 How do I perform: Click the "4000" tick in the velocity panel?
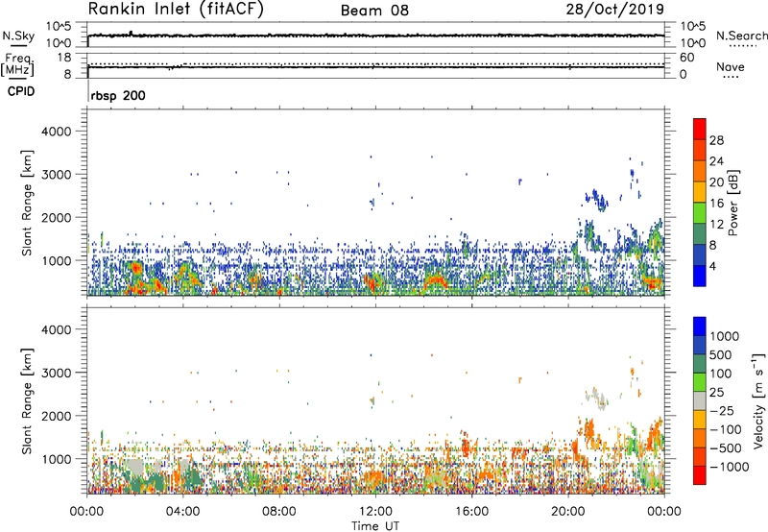[x=57, y=329]
